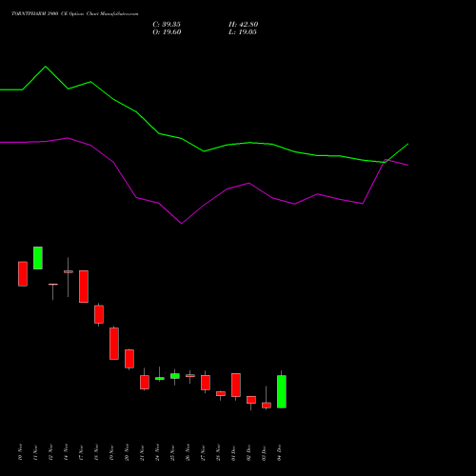Click the red candle for 19 Nov

pos(114,344)
